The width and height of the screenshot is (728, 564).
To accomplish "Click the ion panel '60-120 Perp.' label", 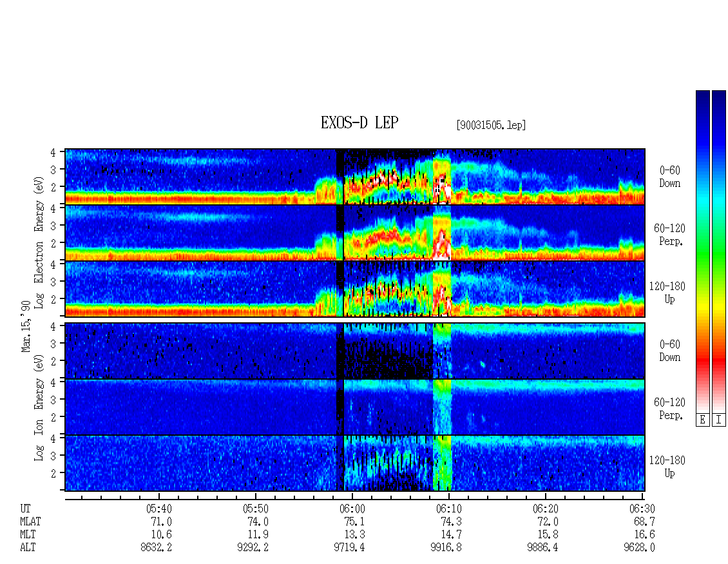I will pyautogui.click(x=670, y=409).
